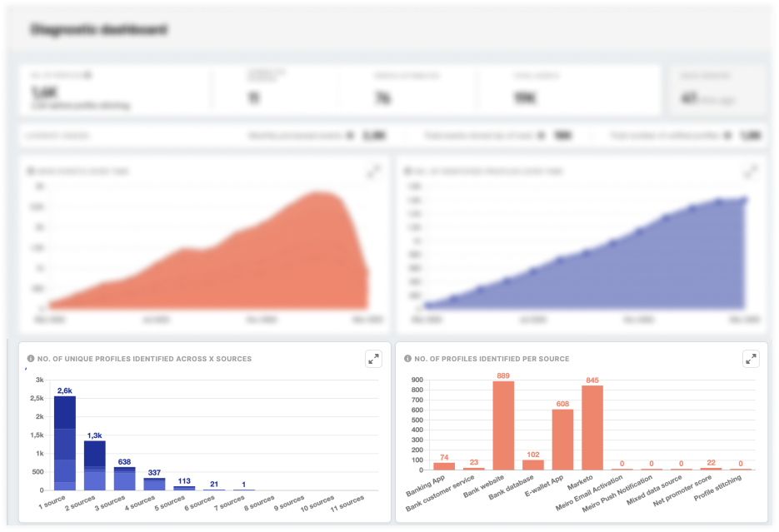The width and height of the screenshot is (779, 532).
Task: Click the orange Bank website bar
Action: click(503, 425)
